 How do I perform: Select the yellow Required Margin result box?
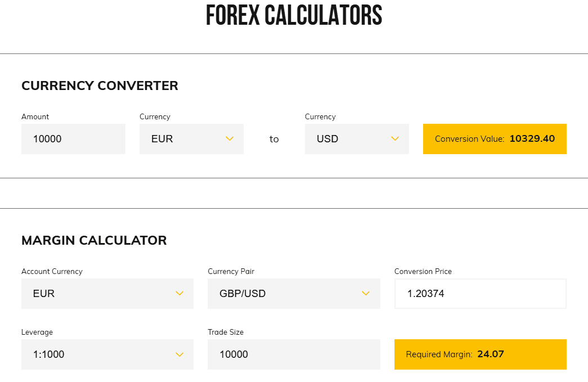coord(480,354)
